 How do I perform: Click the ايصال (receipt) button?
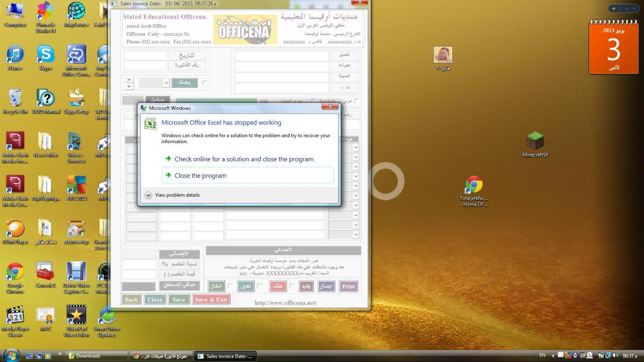327,286
